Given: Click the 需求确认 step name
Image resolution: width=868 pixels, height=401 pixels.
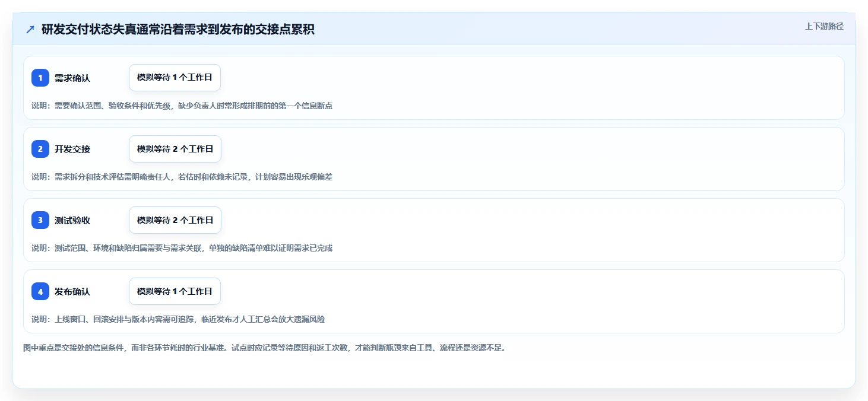Looking at the screenshot, I should point(72,78).
